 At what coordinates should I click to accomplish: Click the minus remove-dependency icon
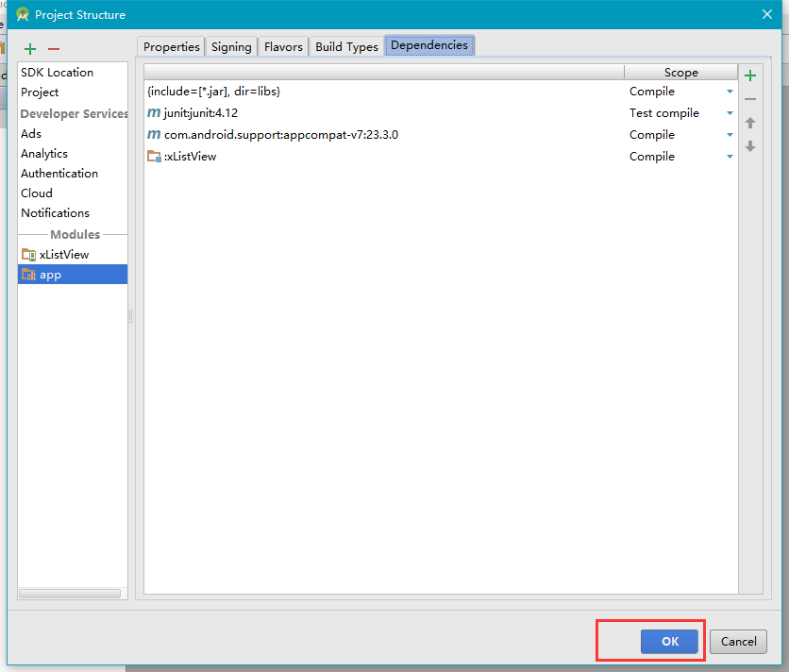pyautogui.click(x=750, y=99)
